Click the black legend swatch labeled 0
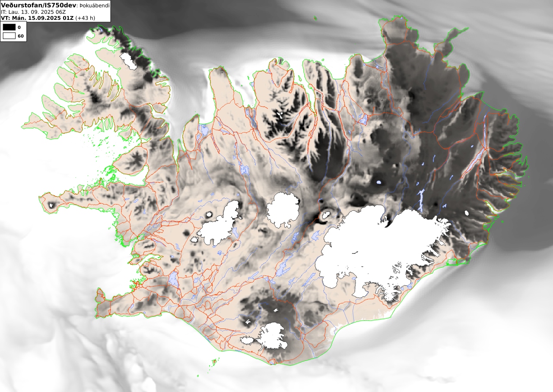Viewport: 553px width, 392px height. 9,27
